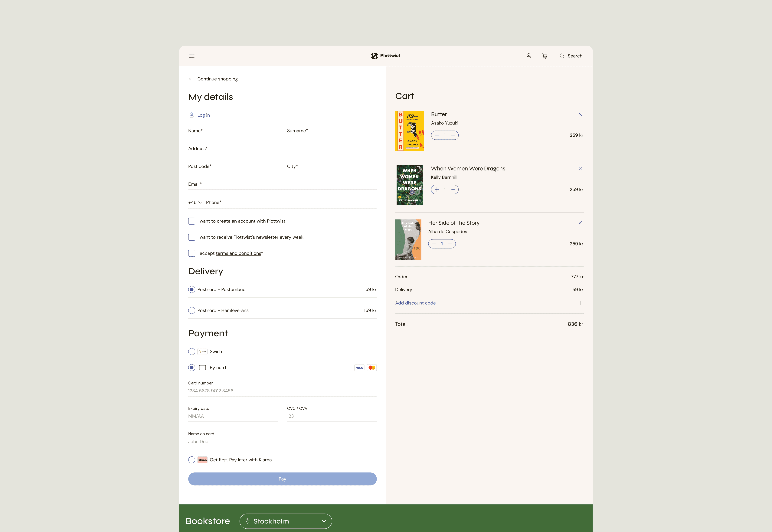Increase quantity of When Women Were Dragons
The width and height of the screenshot is (772, 532).
[437, 190]
